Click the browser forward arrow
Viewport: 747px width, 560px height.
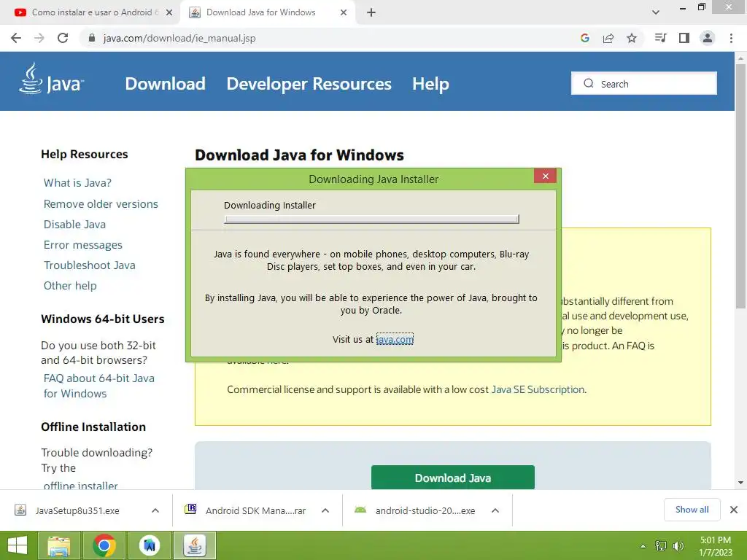click(39, 38)
